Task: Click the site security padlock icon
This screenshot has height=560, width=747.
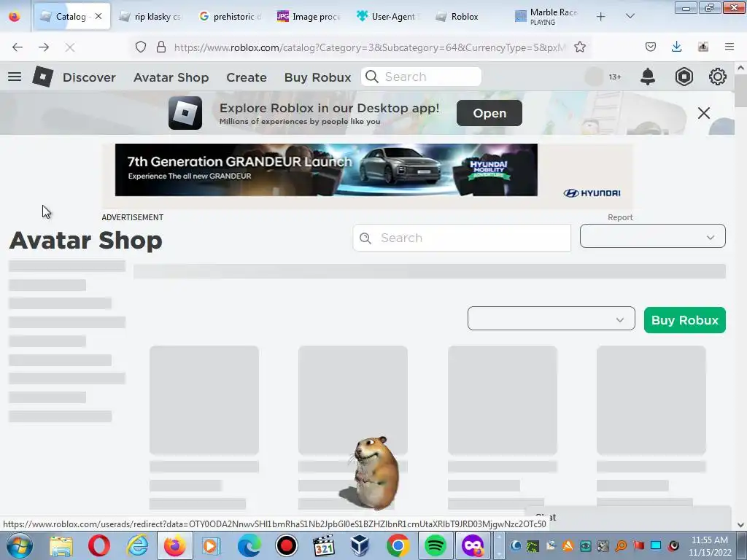Action: pos(161,47)
